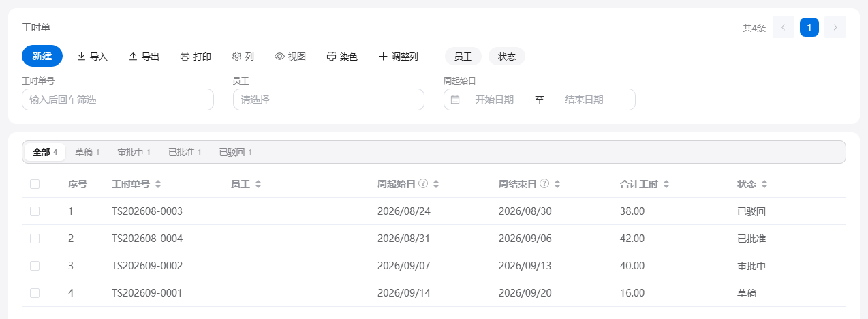Sort by 状态 column arrows
Image resolution: width=868 pixels, height=319 pixels.
(764, 184)
